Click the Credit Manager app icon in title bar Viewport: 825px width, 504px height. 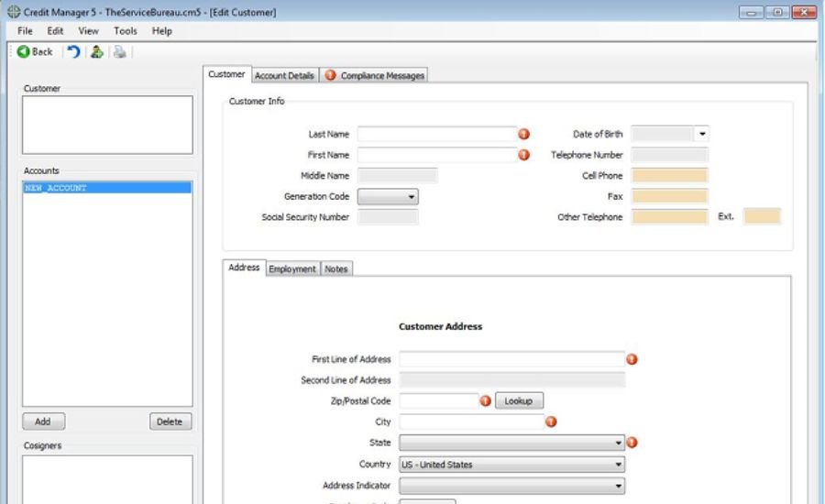coord(14,12)
